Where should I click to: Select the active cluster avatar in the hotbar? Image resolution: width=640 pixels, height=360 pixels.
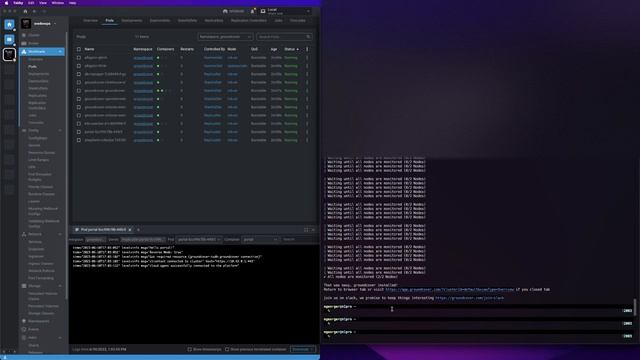tap(9, 54)
